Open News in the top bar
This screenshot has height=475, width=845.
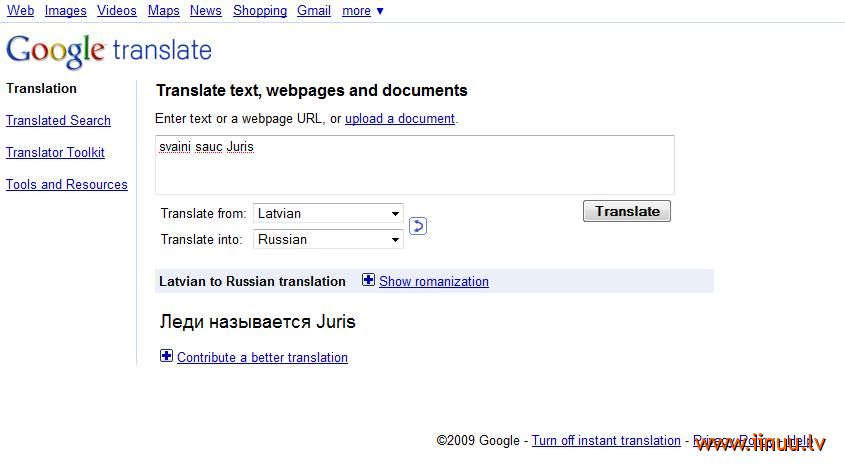point(205,10)
